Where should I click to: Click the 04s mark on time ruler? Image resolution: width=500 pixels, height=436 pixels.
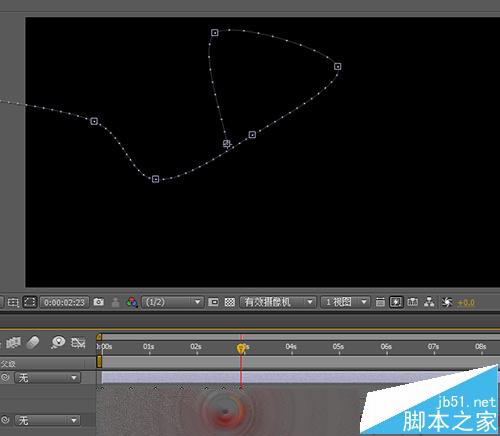pos(291,347)
